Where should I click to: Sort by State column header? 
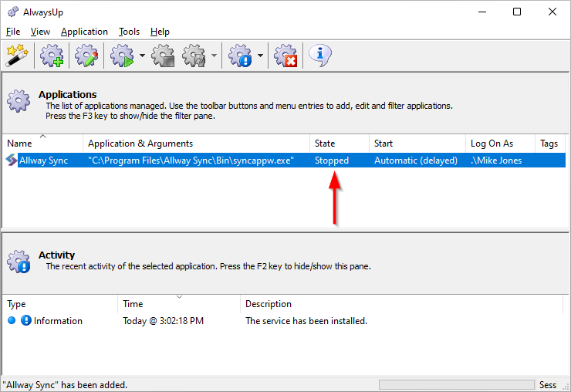pyautogui.click(x=340, y=144)
